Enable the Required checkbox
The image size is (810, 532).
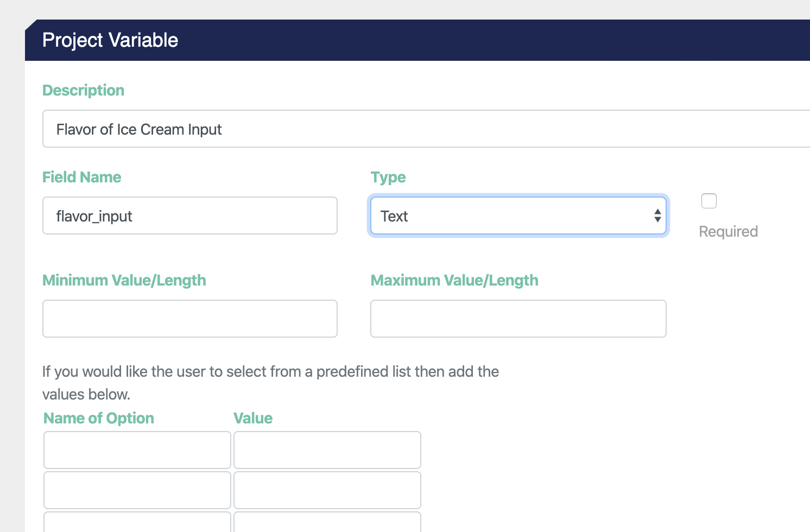[x=708, y=200]
